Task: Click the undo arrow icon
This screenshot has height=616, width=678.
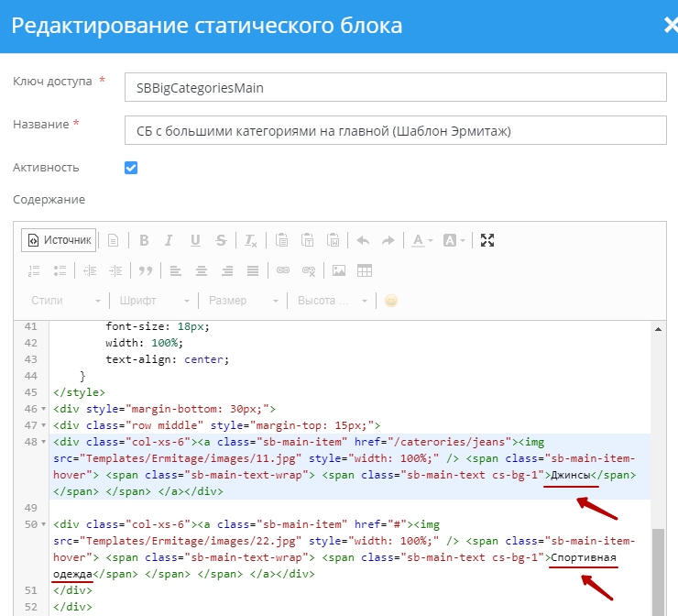Action: pos(363,240)
